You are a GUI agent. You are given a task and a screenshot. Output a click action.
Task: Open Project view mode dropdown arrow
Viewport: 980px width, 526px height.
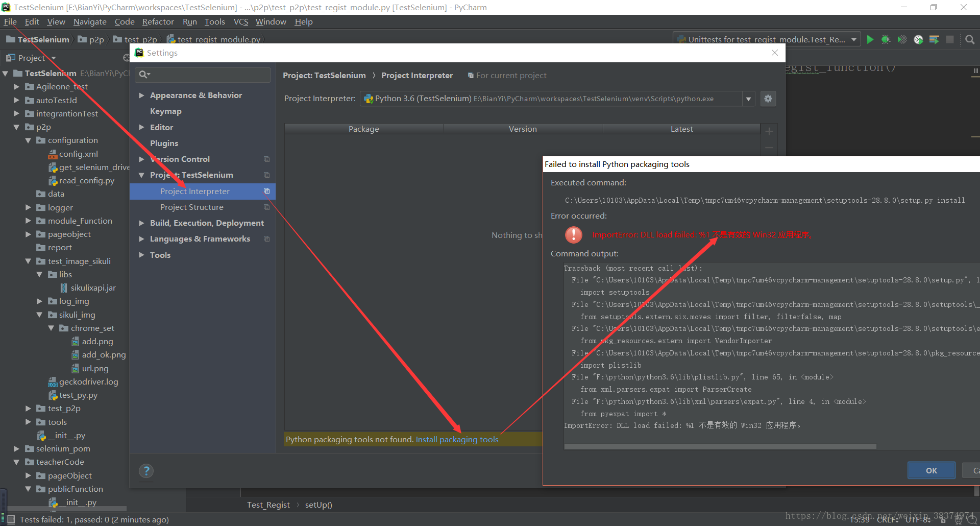54,58
